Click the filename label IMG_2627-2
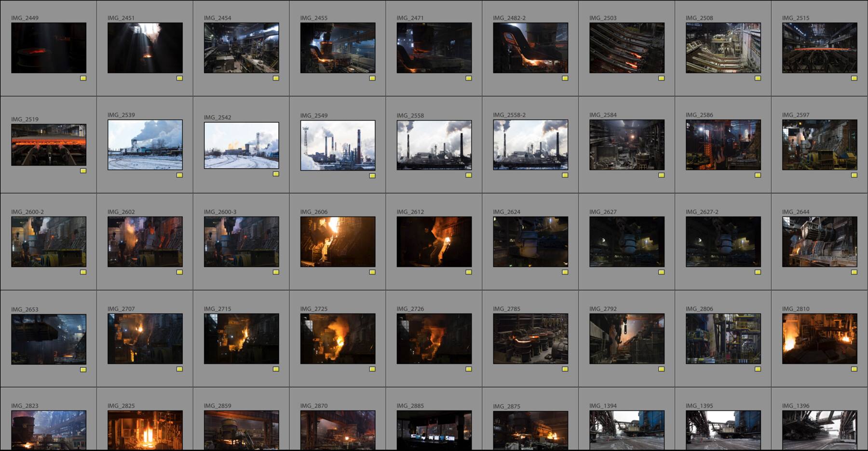The width and height of the screenshot is (868, 451). point(702,211)
